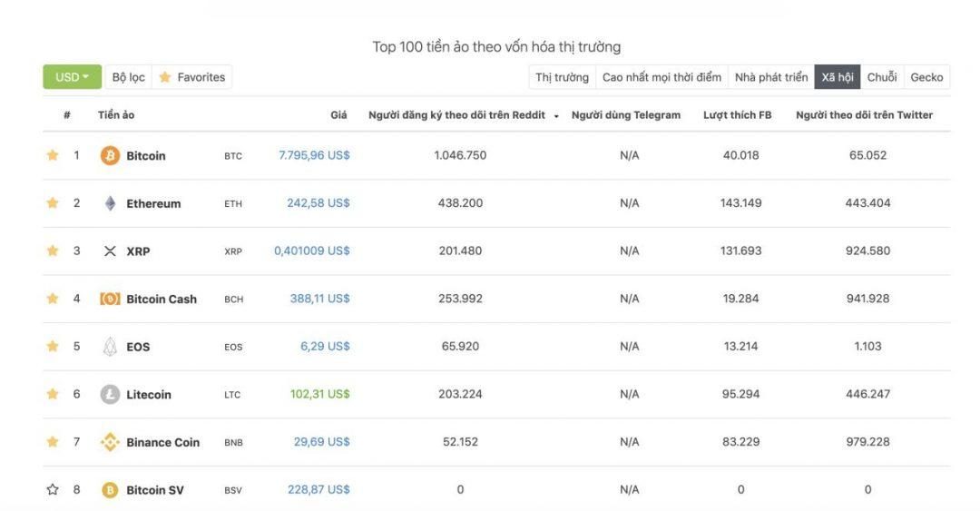Click the EOS logo icon
The image size is (980, 511).
(110, 347)
